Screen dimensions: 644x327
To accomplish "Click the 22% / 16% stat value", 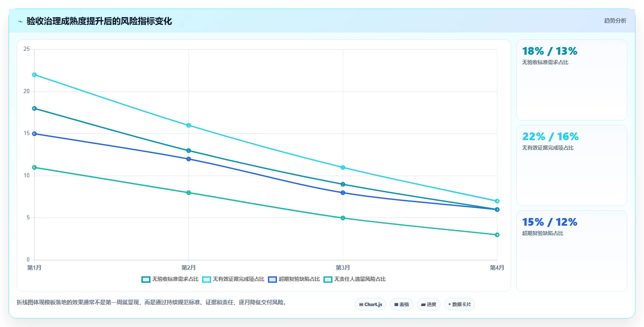I will coord(550,137).
